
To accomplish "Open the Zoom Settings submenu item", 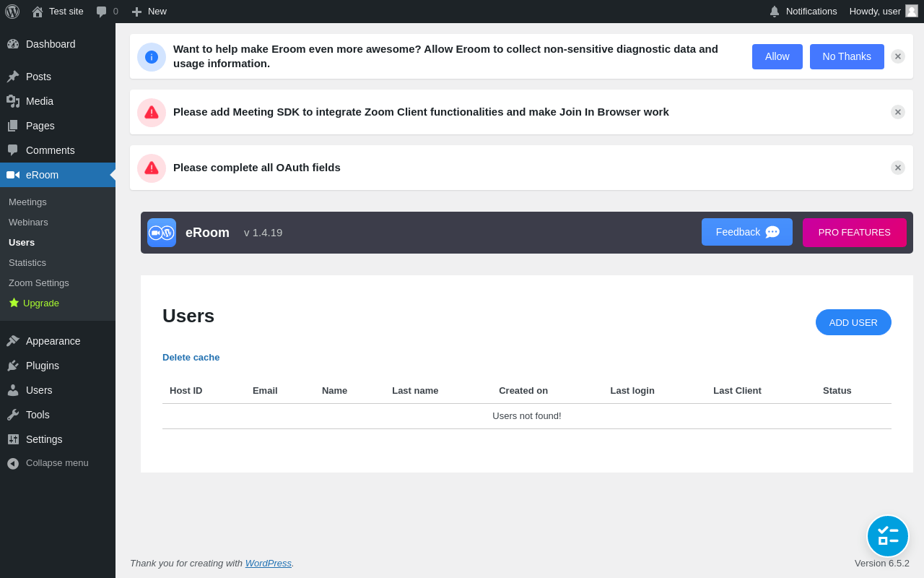I will 39,283.
